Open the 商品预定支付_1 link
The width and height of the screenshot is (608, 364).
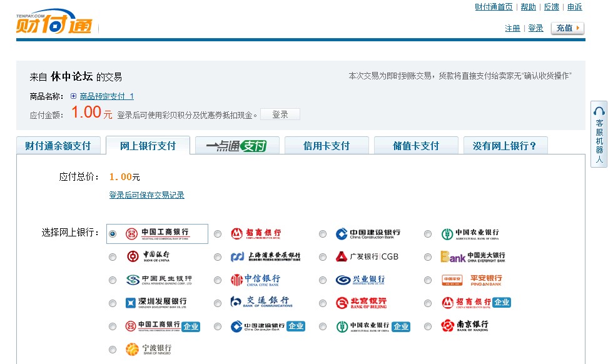[106, 96]
